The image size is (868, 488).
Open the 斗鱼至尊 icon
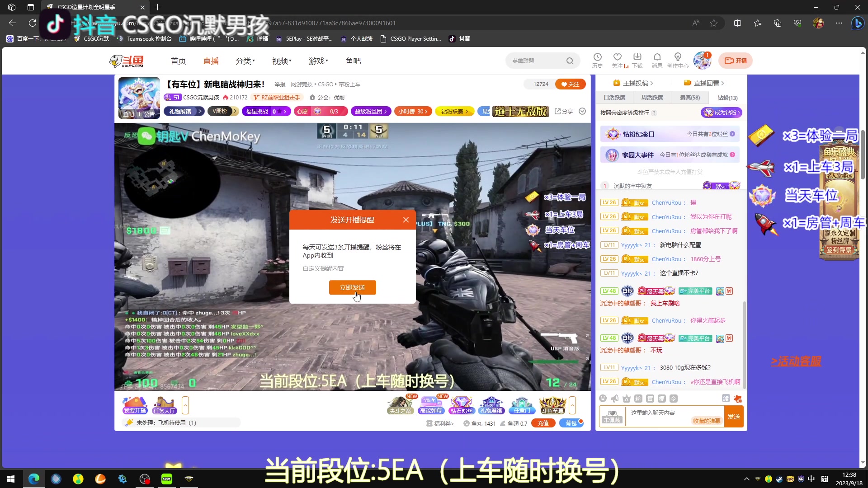[x=552, y=405]
